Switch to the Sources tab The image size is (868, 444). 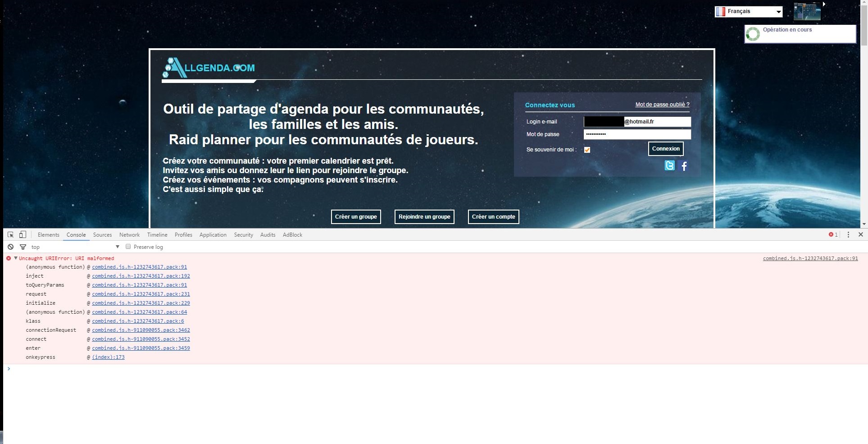[x=102, y=234]
